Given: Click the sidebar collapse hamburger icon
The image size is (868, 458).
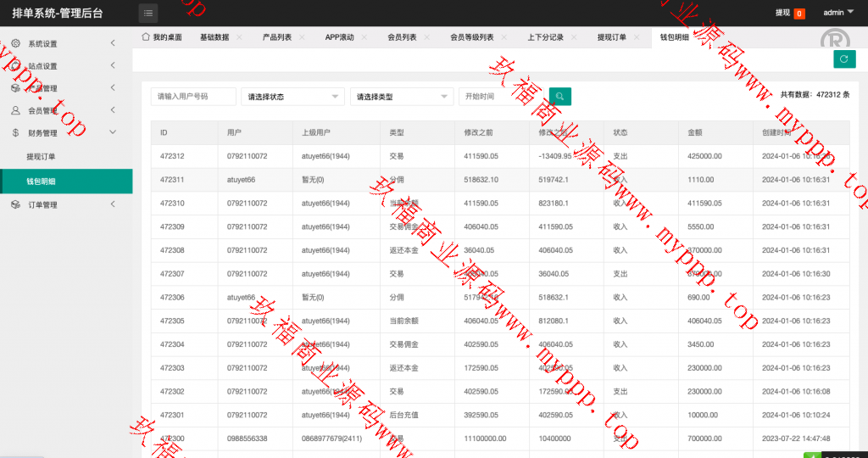Looking at the screenshot, I should point(148,13).
